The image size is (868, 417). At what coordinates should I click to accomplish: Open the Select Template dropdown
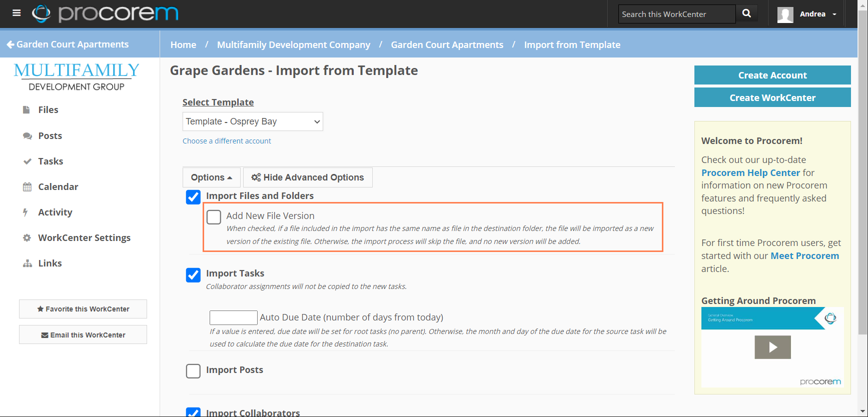[x=253, y=121]
